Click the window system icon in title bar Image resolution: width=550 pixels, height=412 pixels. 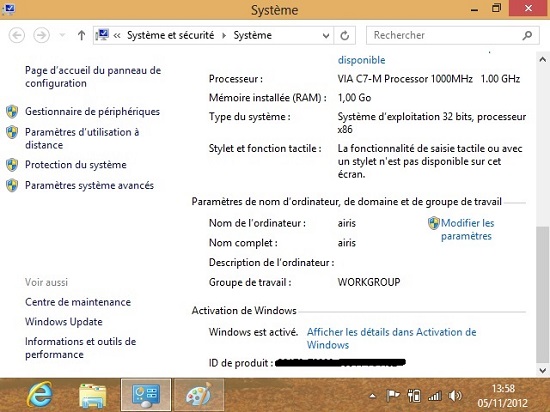(x=8, y=9)
